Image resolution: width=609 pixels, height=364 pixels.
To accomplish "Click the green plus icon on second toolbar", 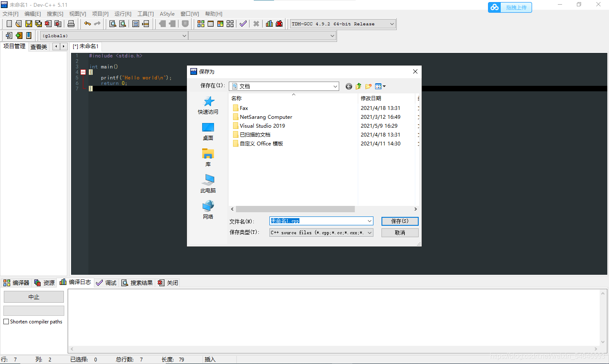I will point(19,36).
